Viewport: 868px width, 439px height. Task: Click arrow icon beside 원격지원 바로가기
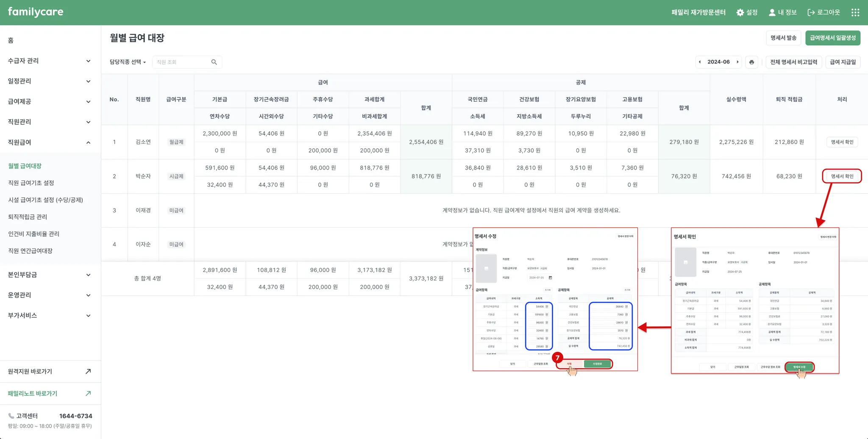[x=88, y=371]
